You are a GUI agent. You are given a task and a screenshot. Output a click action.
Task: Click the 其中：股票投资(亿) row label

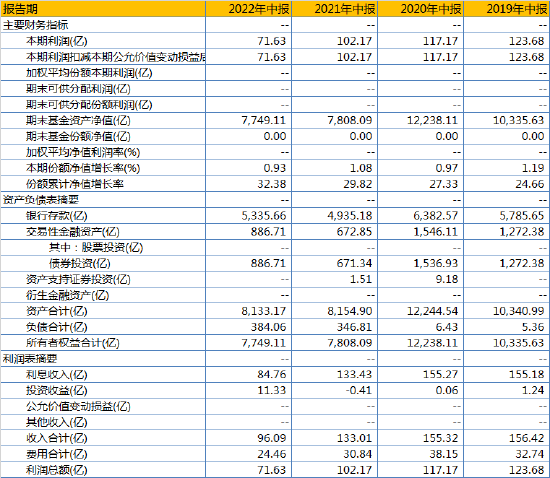point(96,248)
